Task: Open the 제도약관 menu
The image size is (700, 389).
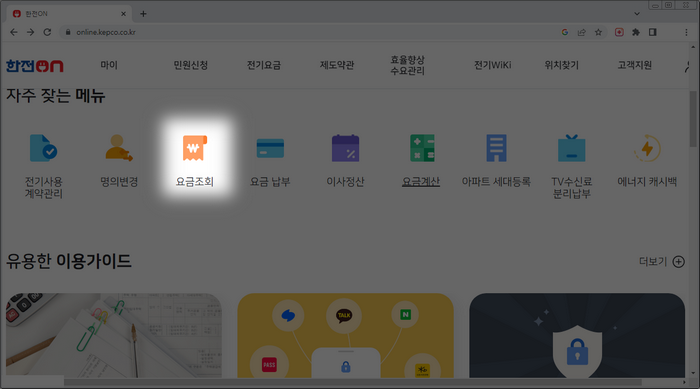Action: (337, 65)
